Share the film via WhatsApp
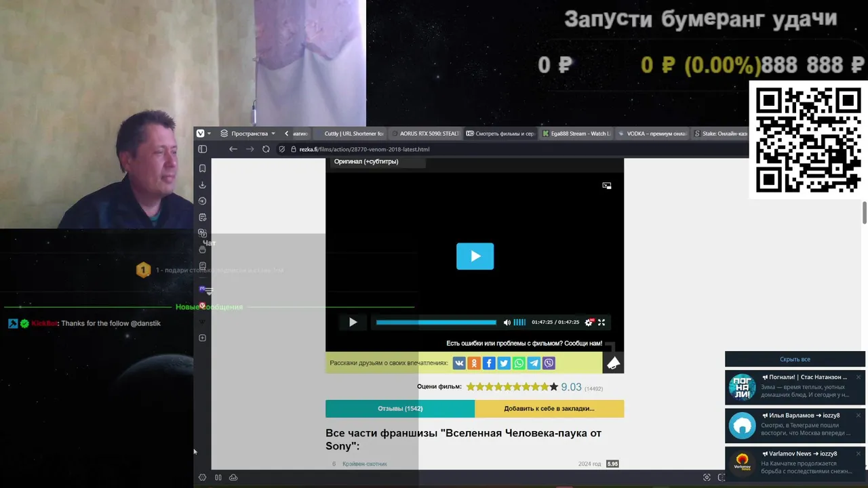The height and width of the screenshot is (488, 868). pos(519,363)
